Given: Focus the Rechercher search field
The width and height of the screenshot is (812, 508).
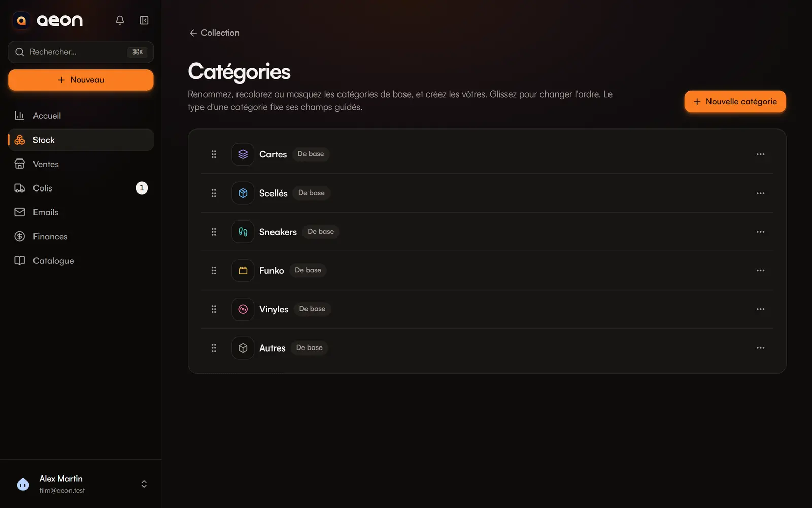Looking at the screenshot, I should tap(81, 52).
